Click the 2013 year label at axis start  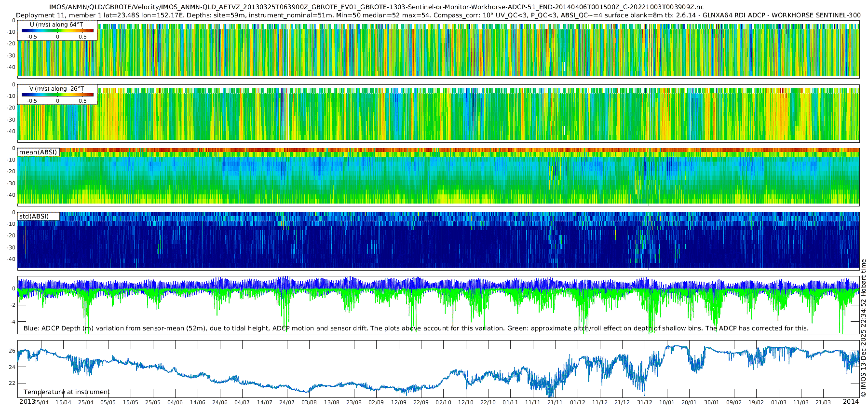point(27,401)
